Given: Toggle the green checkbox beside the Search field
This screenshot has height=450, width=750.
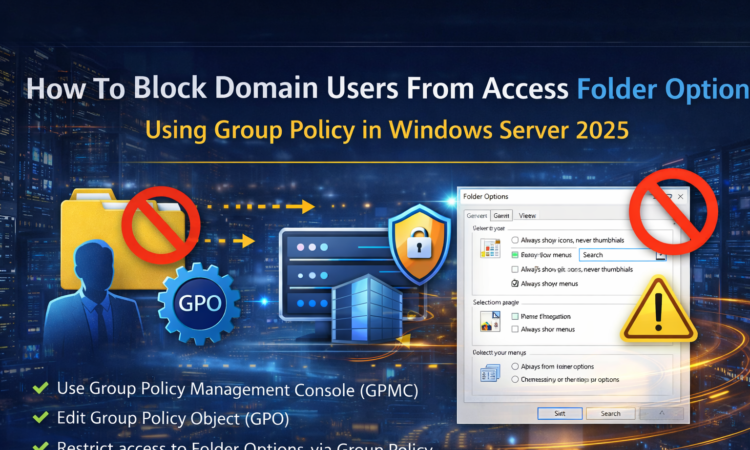Looking at the screenshot, I should coord(515,255).
